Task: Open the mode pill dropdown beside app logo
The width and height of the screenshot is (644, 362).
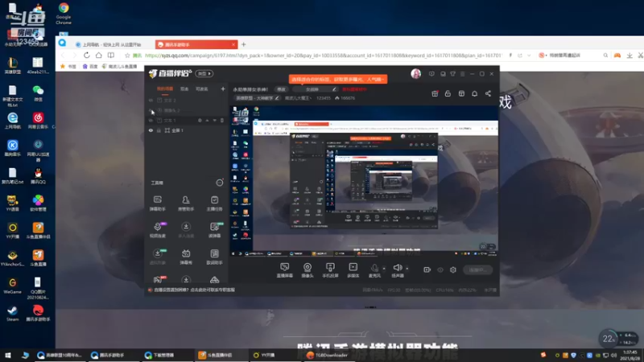Action: 204,74
